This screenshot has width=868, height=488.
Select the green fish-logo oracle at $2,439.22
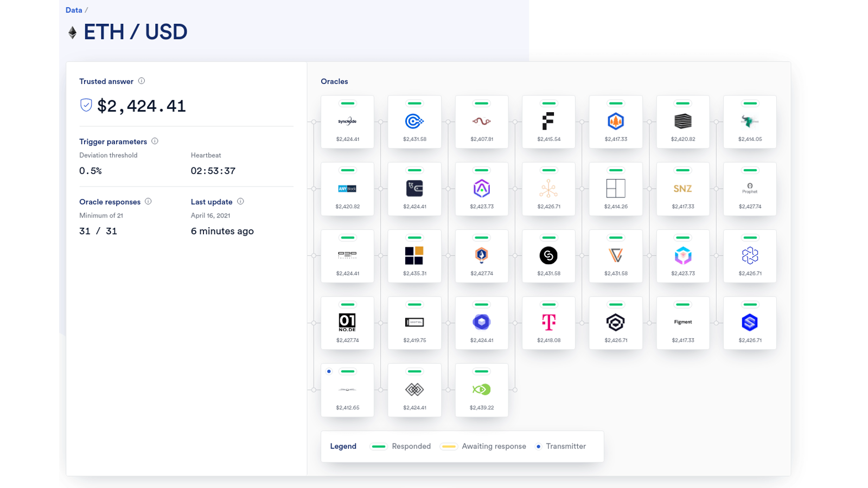[482, 390]
